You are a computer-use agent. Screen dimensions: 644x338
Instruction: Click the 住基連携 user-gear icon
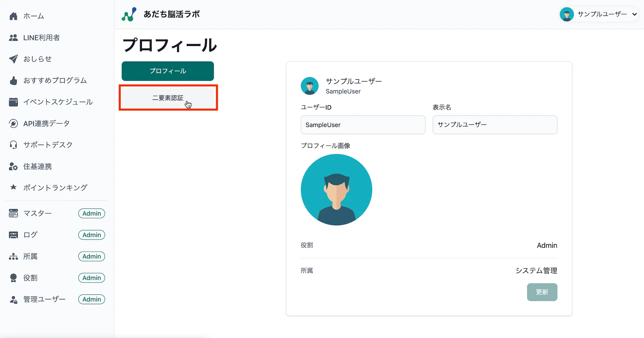click(13, 166)
